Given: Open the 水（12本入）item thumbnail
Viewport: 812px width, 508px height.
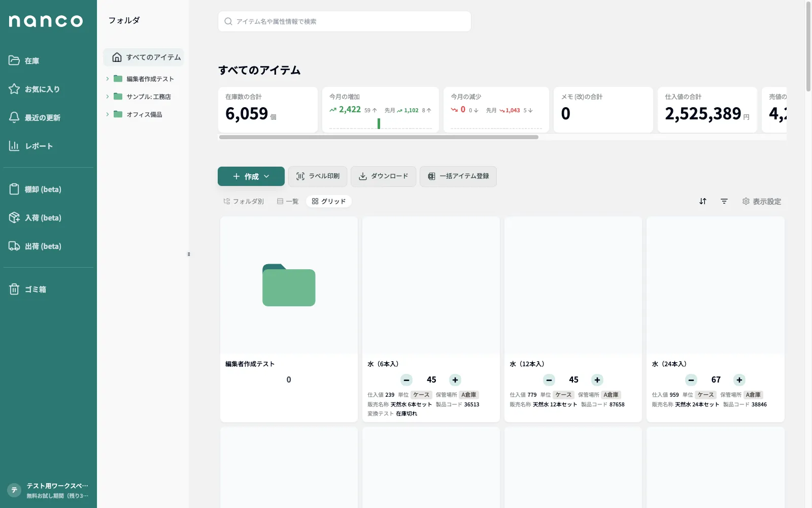Looking at the screenshot, I should [573, 285].
